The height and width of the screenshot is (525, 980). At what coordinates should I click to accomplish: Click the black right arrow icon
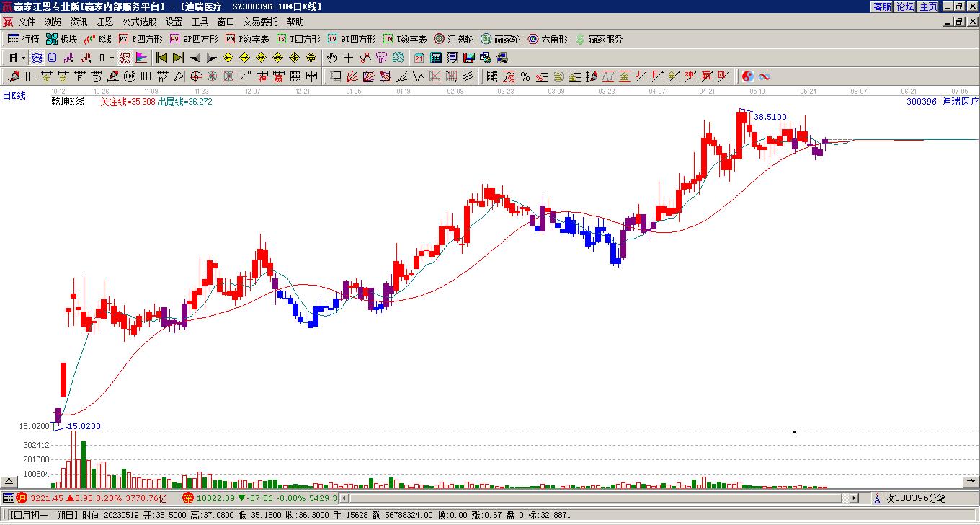click(x=211, y=58)
